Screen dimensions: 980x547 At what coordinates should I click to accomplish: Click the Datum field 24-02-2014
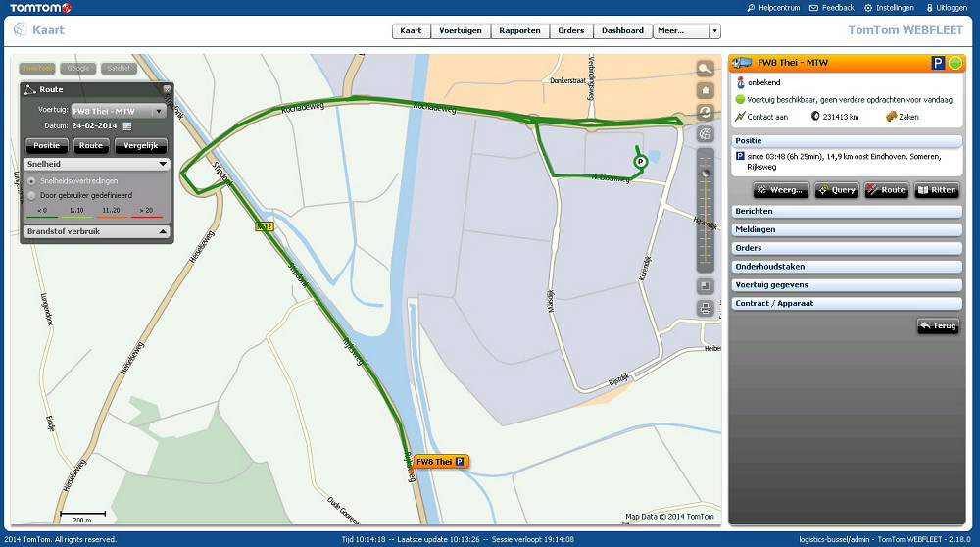point(94,125)
